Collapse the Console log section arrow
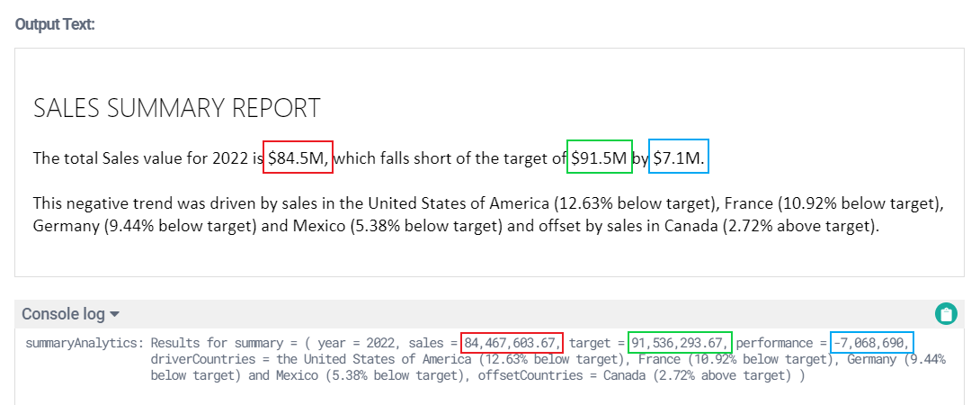Viewport: 980px width, 405px height. coord(115,315)
